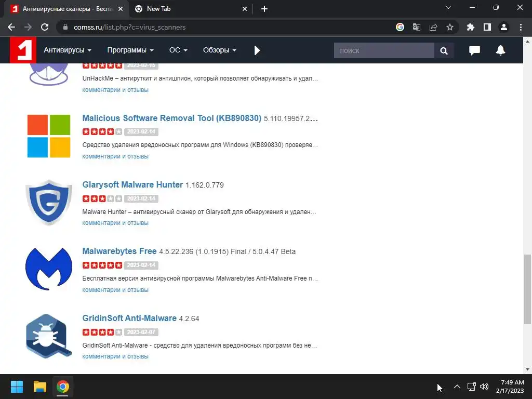Click the GridinSoft Anti-Malware bug icon

point(49,336)
